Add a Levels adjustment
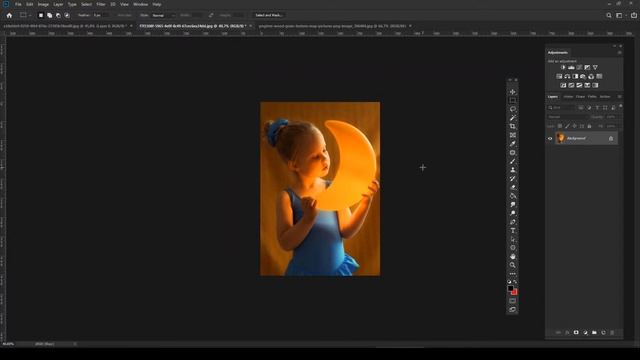 [x=571, y=67]
